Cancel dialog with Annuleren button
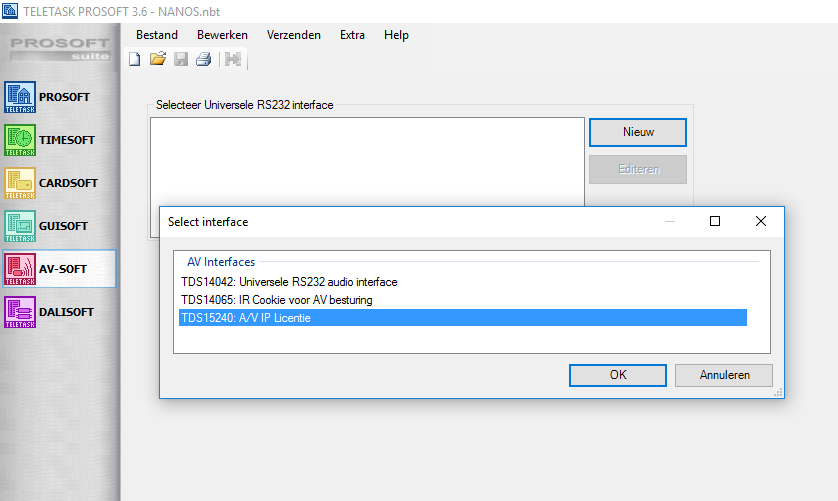The image size is (838, 501). point(723,375)
